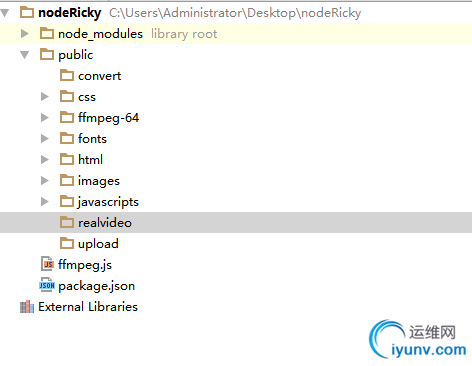Select the html folder label
This screenshot has width=472, height=366.
tap(90, 160)
